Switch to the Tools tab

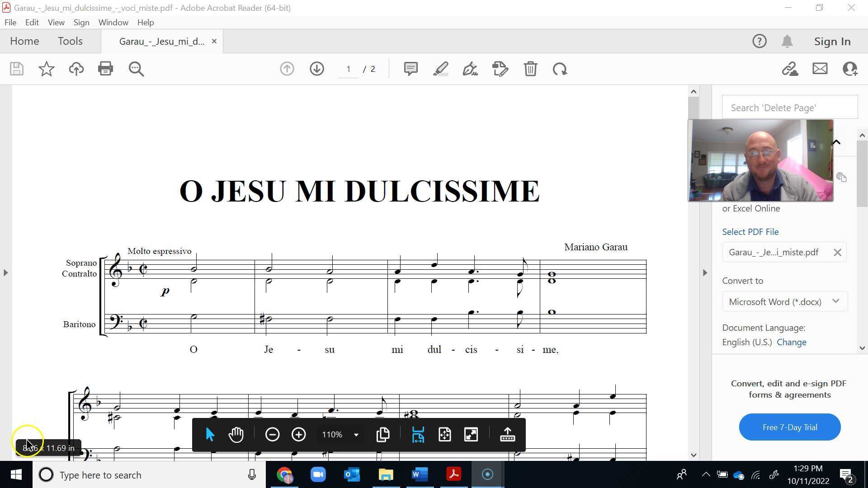click(x=70, y=41)
